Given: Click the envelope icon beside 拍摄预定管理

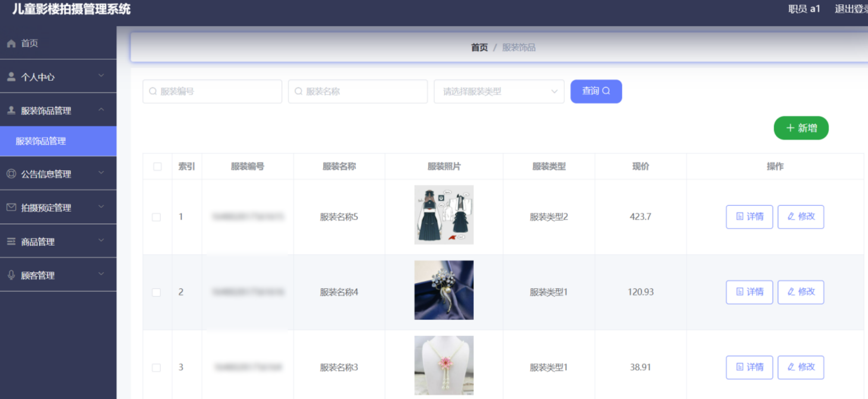Looking at the screenshot, I should 11,207.
